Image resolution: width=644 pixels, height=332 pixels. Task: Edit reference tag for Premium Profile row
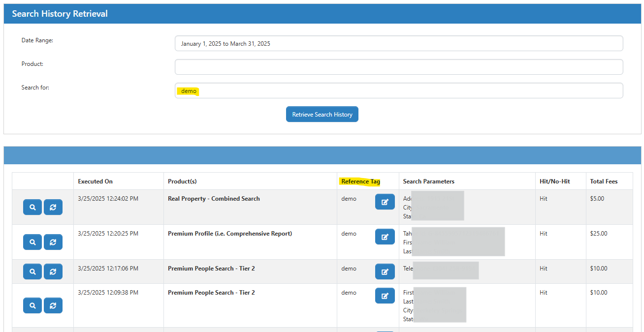click(385, 237)
